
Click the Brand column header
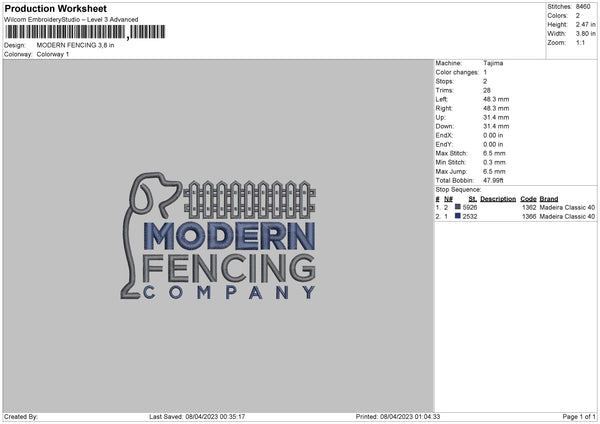pos(549,199)
